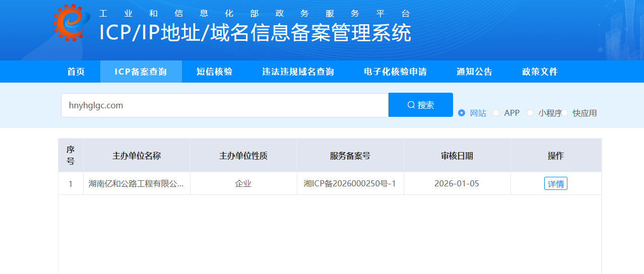Click the 湘ICP备2026000250号-1 cell
644x274 pixels.
pyautogui.click(x=350, y=184)
